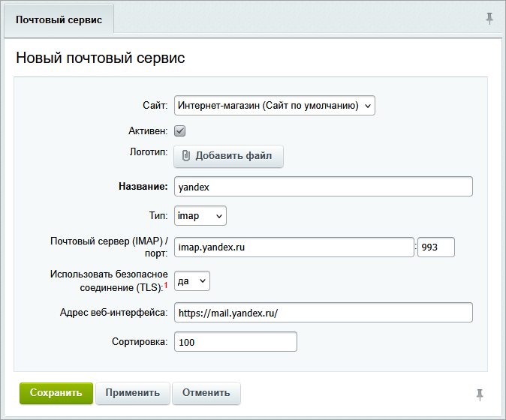Click the paperclip icon for logo upload
The width and height of the screenshot is (506, 420).
[186, 156]
